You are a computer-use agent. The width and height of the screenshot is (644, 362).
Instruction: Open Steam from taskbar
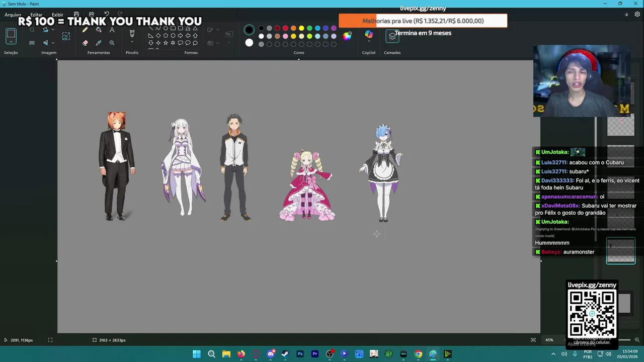(x=285, y=354)
